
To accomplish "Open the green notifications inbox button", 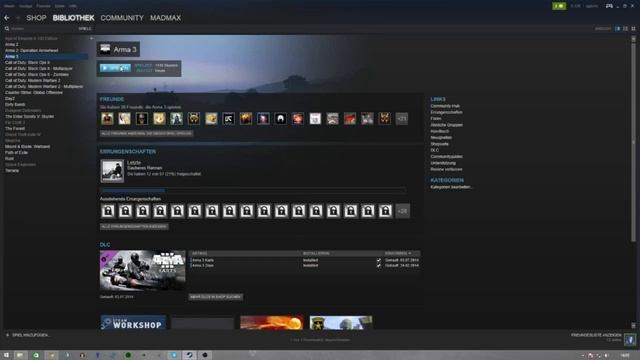I will (559, 6).
